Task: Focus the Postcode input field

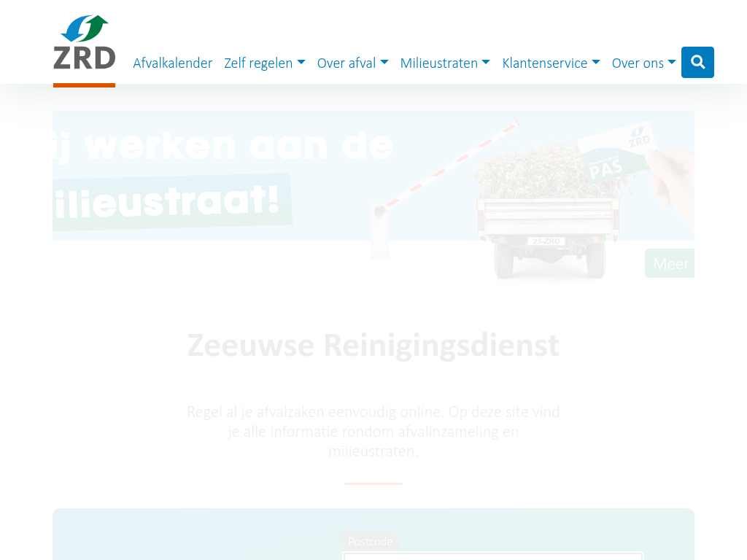Action: (x=492, y=556)
